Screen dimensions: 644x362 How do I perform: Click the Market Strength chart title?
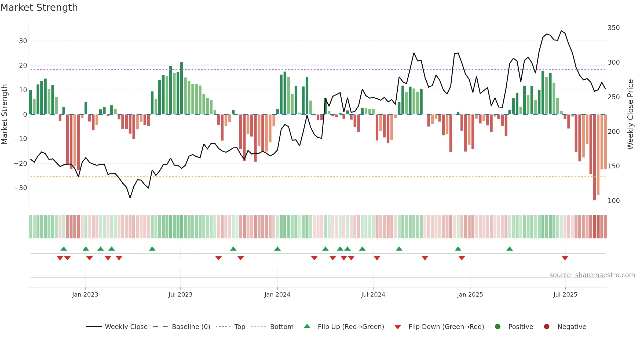click(x=39, y=8)
